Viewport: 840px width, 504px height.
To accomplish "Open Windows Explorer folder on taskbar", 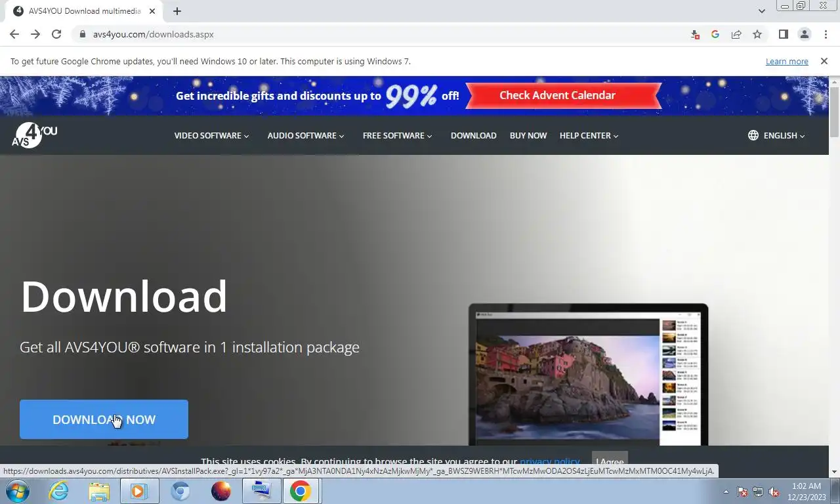I will [x=99, y=491].
